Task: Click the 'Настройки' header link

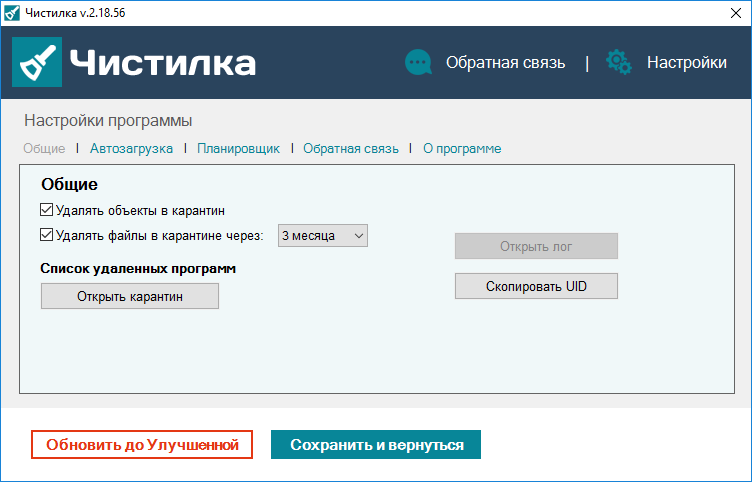Action: 686,62
